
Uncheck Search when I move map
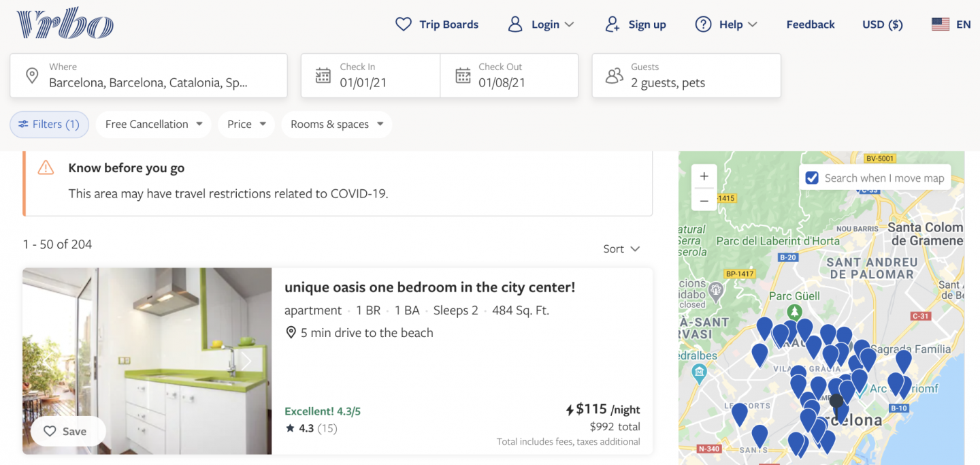click(812, 178)
